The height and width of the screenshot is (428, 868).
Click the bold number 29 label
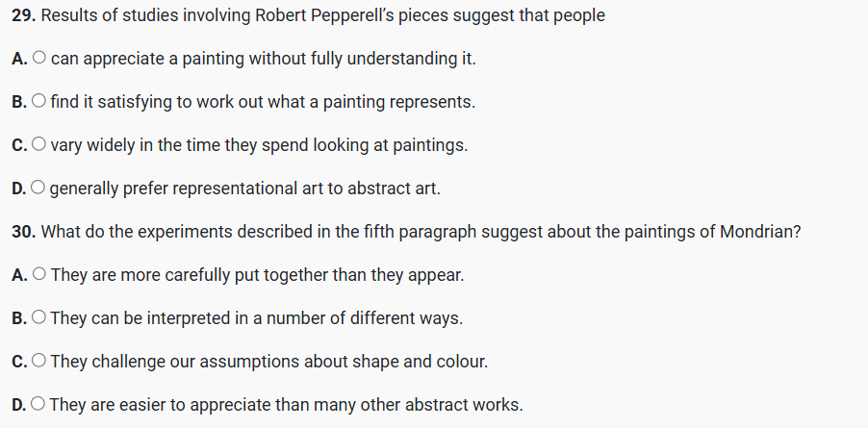tap(23, 16)
